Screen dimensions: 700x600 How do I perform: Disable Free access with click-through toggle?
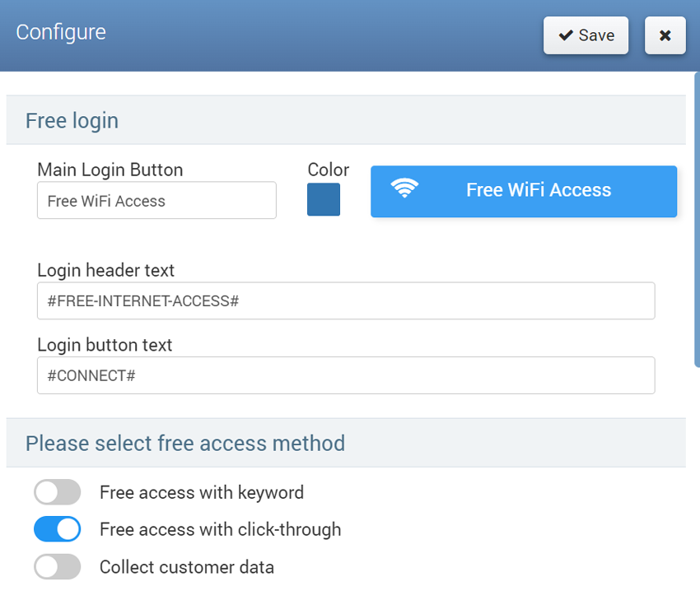58,529
